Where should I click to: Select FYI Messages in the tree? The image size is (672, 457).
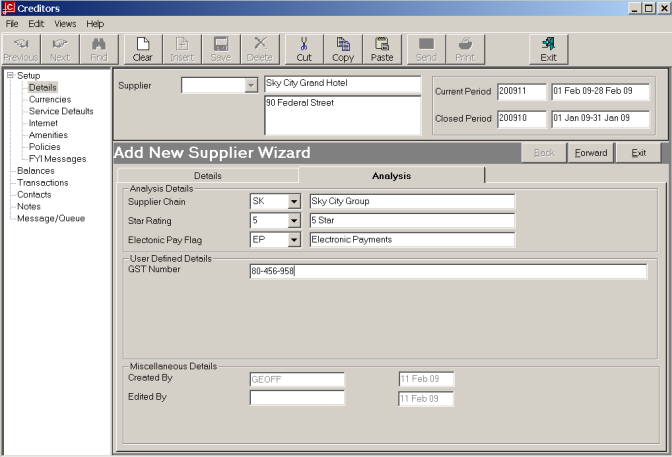tap(57, 159)
